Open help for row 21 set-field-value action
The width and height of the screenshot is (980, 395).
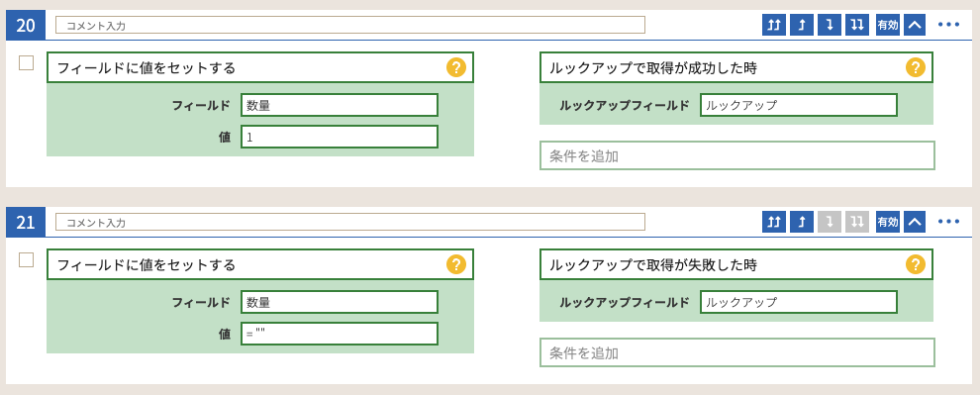tap(456, 264)
